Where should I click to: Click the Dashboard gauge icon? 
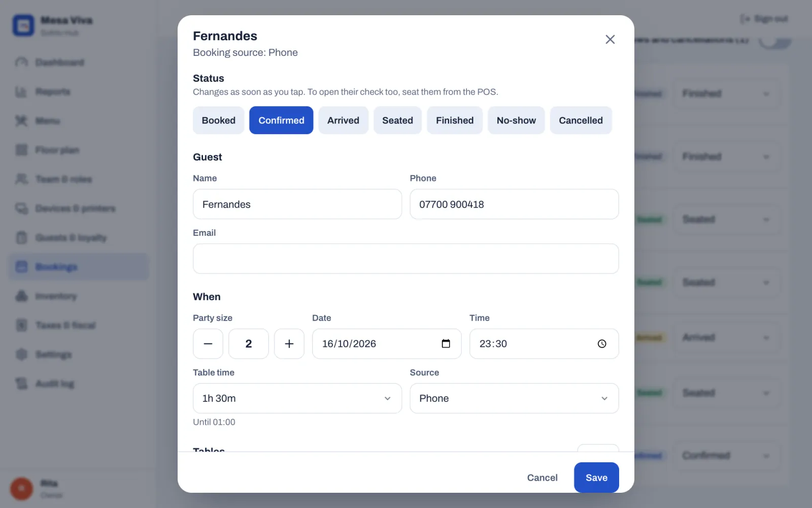(x=21, y=62)
